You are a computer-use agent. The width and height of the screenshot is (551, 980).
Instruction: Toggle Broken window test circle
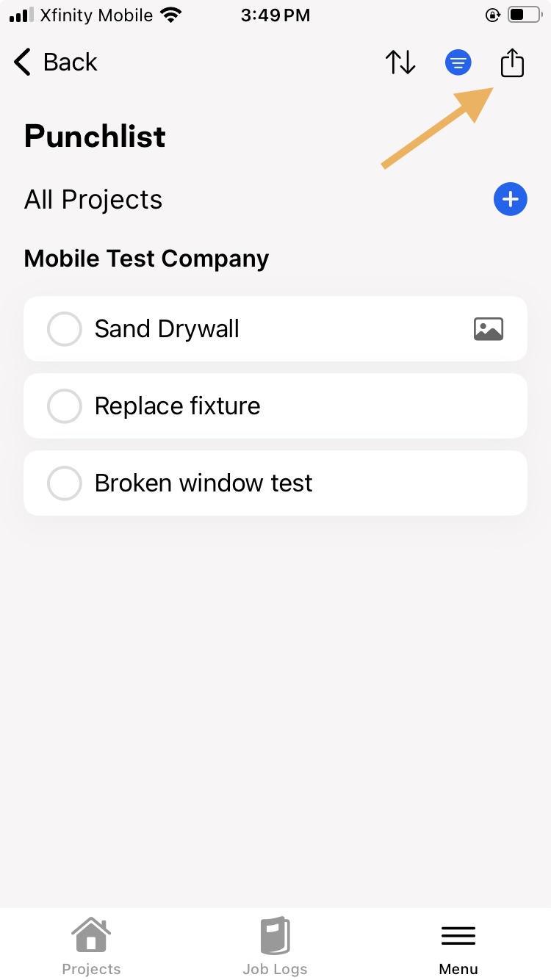point(64,483)
